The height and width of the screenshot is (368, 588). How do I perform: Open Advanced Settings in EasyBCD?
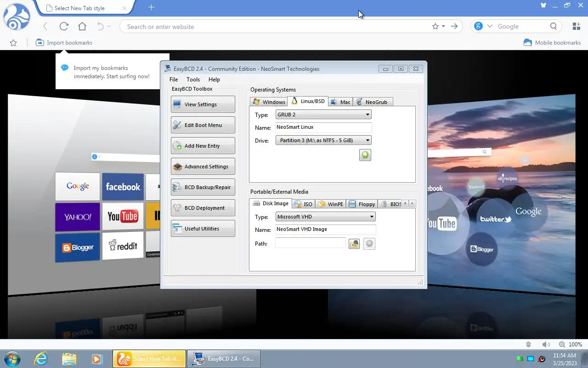coord(203,167)
